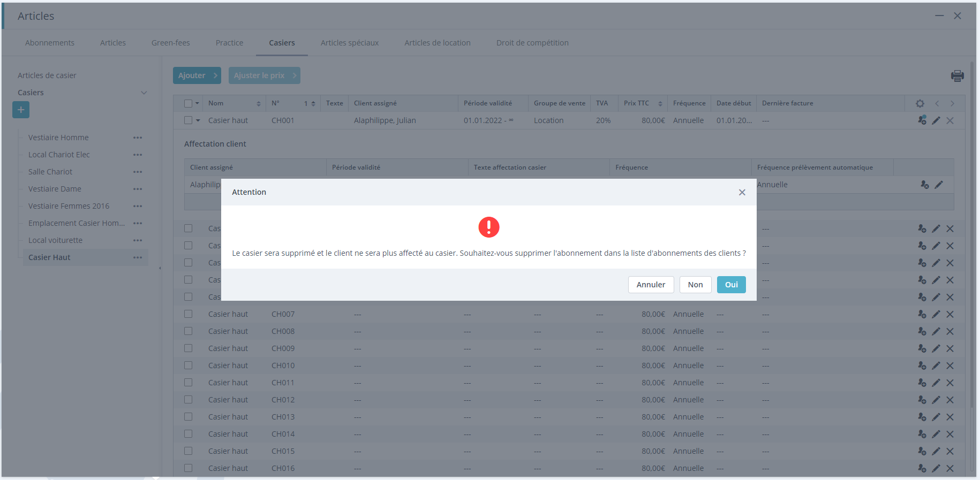This screenshot has height=480, width=980.
Task: Close the Attention dialog with X
Action: [x=742, y=192]
